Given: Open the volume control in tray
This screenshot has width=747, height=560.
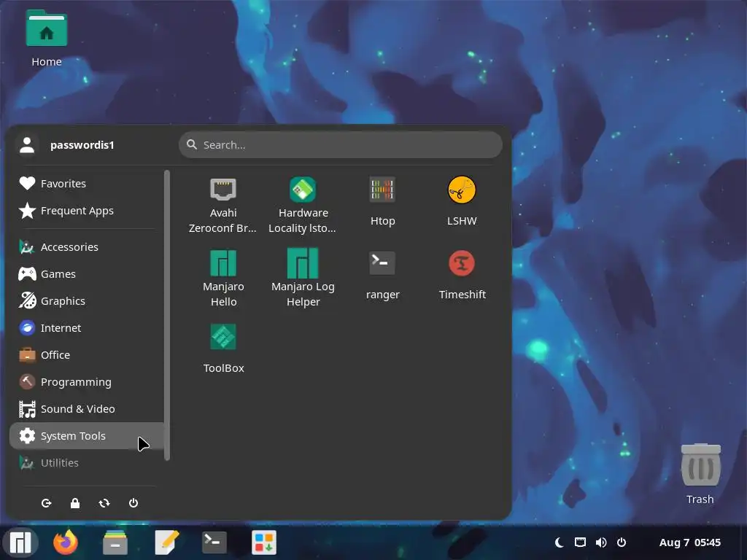Looking at the screenshot, I should tap(601, 542).
